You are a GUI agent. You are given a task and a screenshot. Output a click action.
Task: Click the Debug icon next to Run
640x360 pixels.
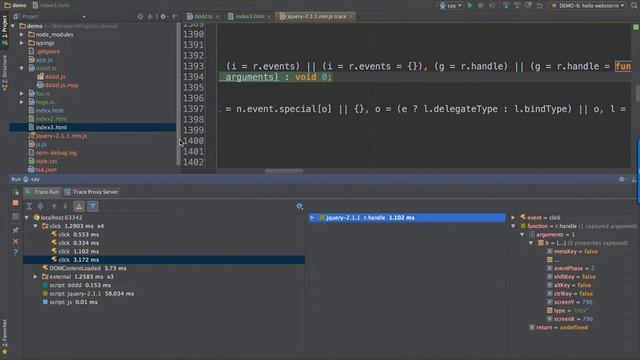pyautogui.click(x=481, y=5)
